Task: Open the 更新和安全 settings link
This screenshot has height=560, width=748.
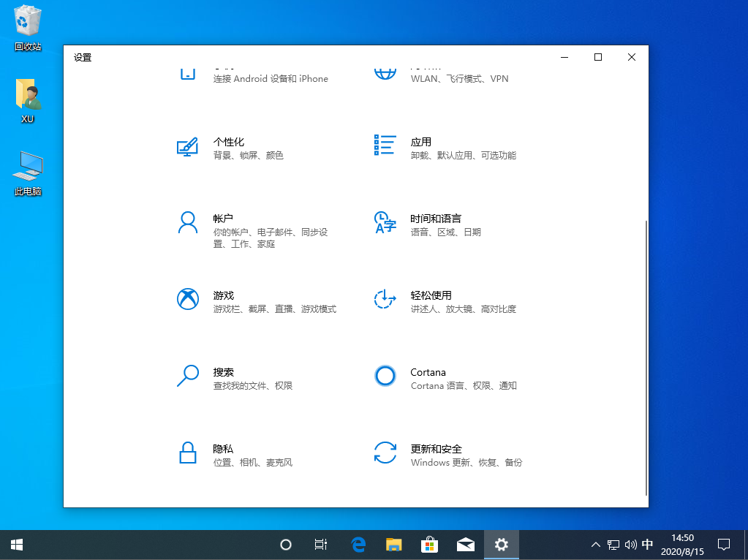Action: [436, 449]
